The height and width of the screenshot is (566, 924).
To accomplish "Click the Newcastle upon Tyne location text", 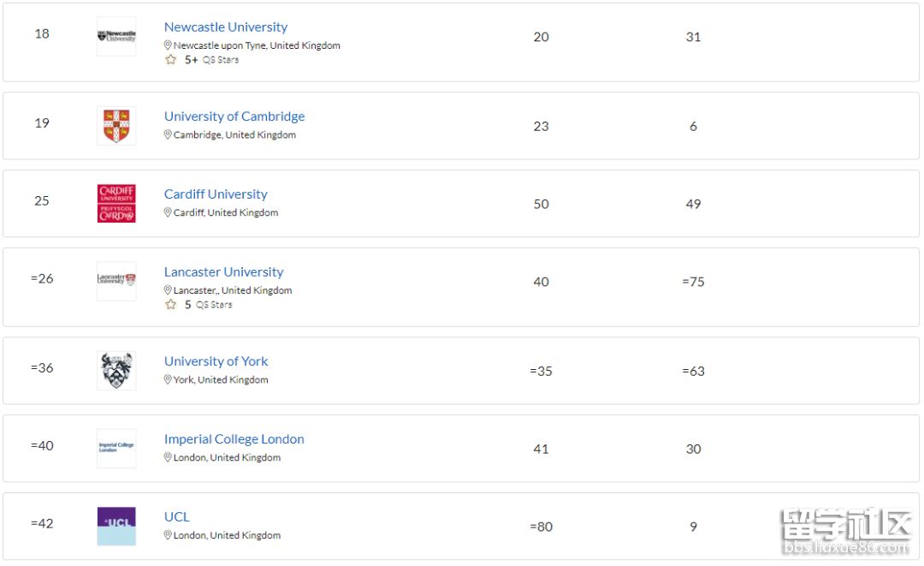I will click(x=257, y=45).
